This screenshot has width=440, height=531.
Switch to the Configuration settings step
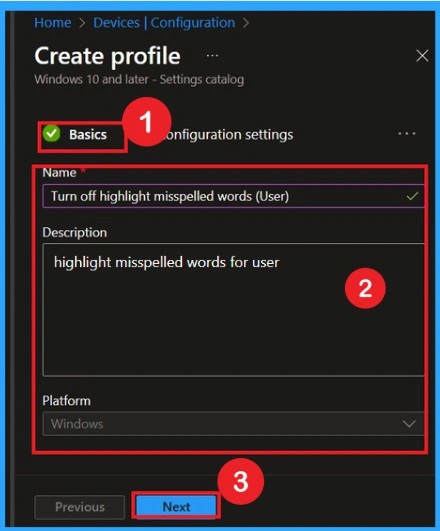(229, 135)
